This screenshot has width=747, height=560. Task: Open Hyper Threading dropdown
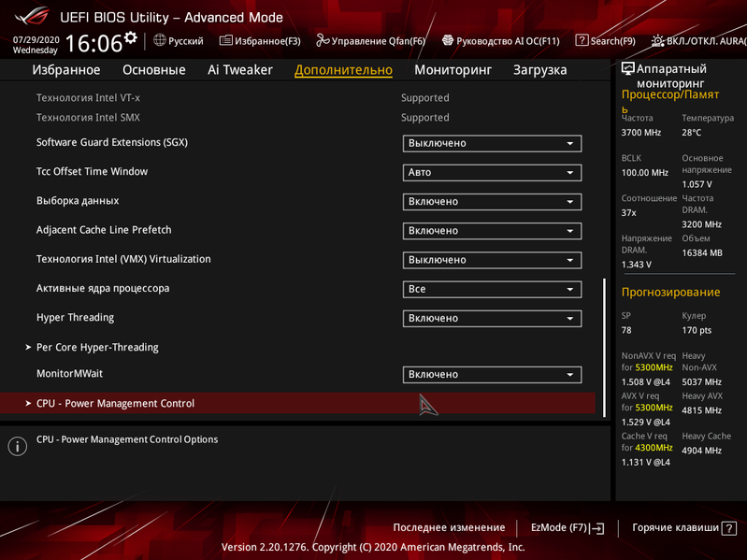coord(492,318)
